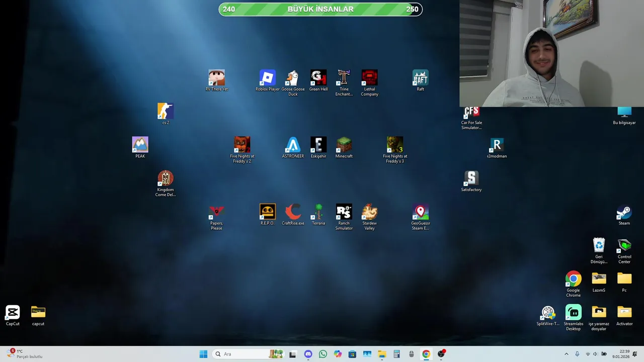Select the SplitWire-T desktop icon
The height and width of the screenshot is (362, 644).
(x=548, y=316)
